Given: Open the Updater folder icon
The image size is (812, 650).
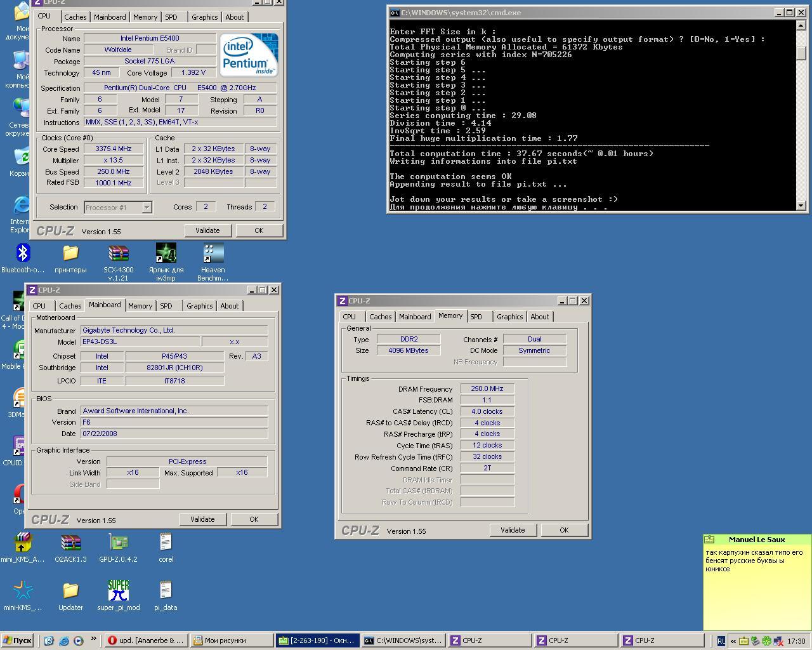Looking at the screenshot, I should (70, 591).
